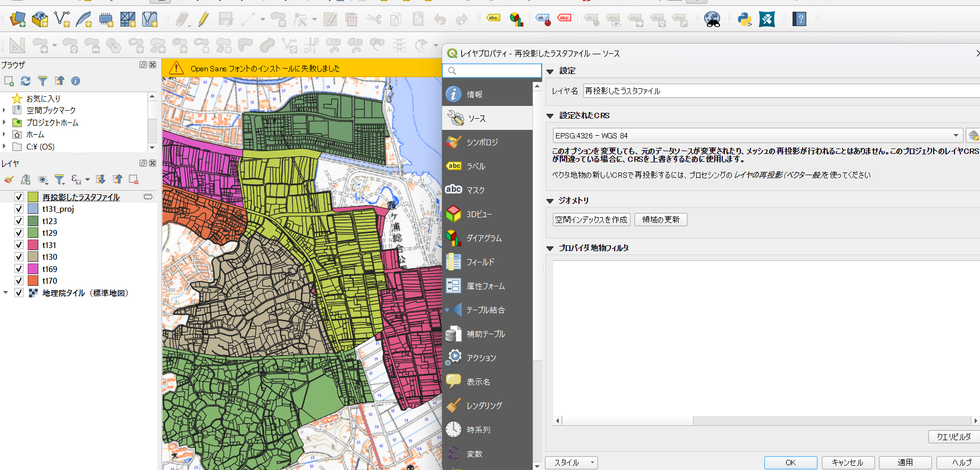Click the undo arrow in toolbar

(x=439, y=20)
